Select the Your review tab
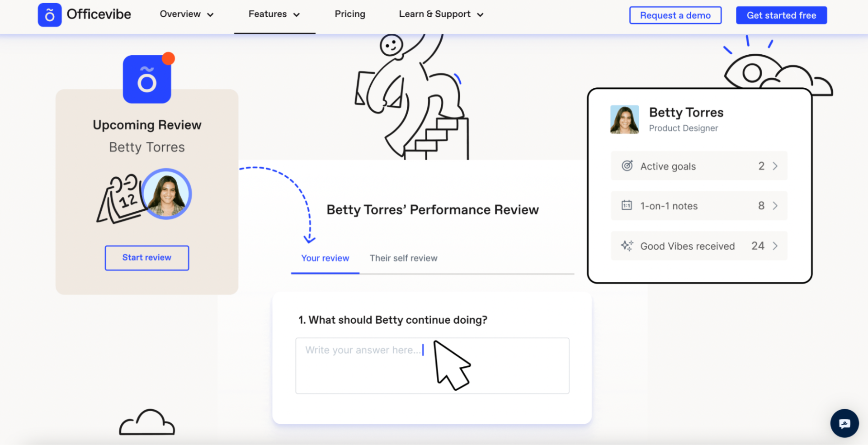Viewport: 868px width, 445px height. pos(325,258)
